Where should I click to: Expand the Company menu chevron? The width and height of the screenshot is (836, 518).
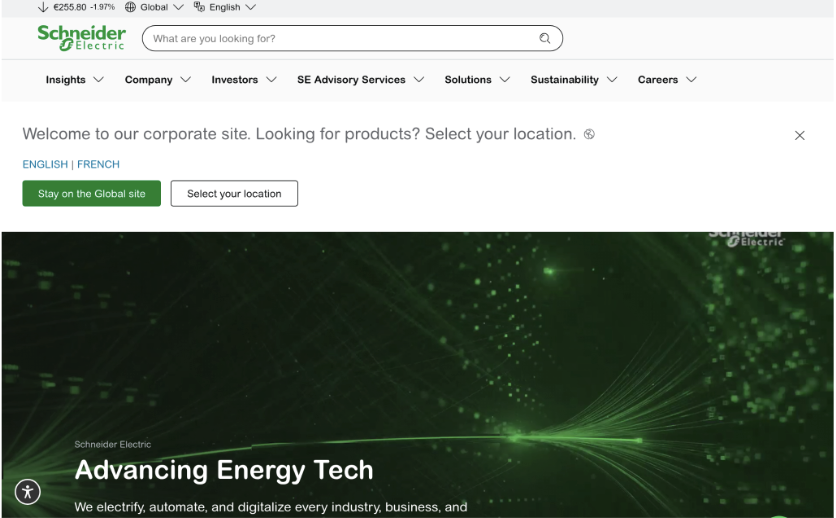(x=186, y=79)
